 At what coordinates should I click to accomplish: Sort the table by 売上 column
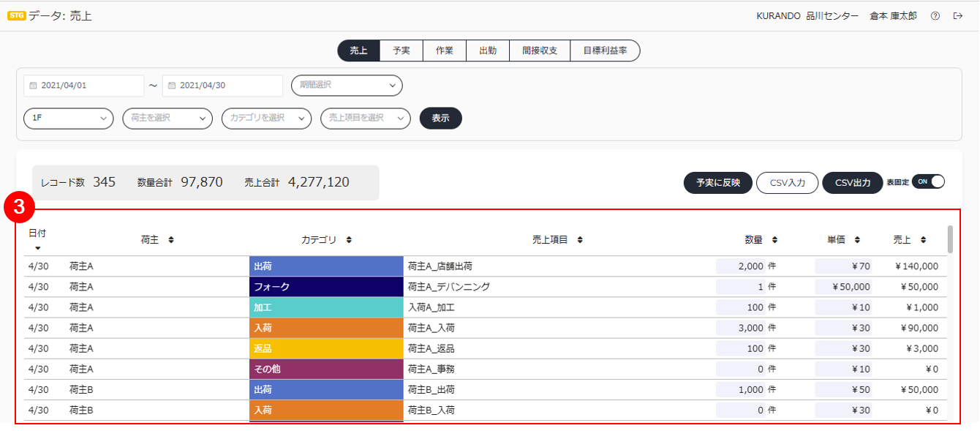[924, 240]
